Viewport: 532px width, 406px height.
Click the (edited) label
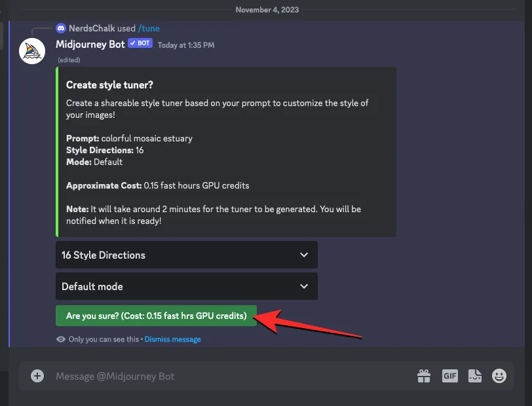pyautogui.click(x=69, y=60)
